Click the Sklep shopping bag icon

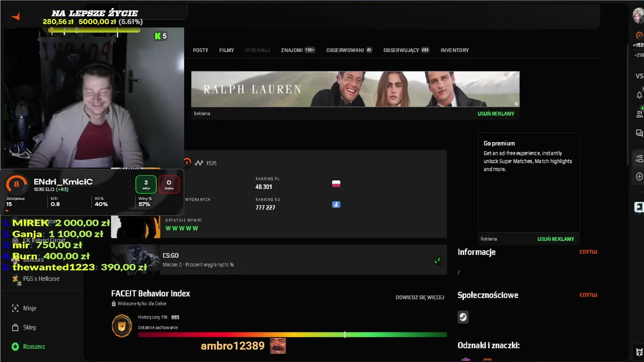click(x=15, y=327)
